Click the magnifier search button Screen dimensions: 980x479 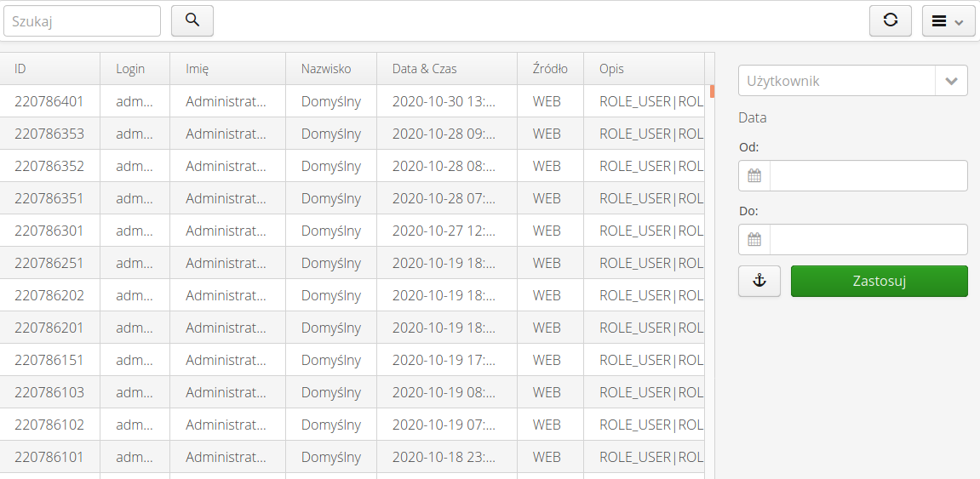click(x=192, y=20)
